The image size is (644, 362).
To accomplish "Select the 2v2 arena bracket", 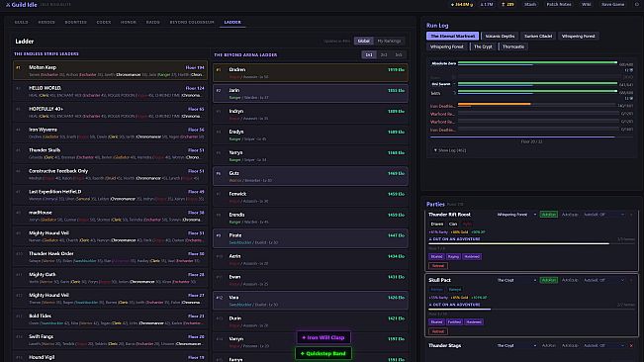I will [x=384, y=55].
